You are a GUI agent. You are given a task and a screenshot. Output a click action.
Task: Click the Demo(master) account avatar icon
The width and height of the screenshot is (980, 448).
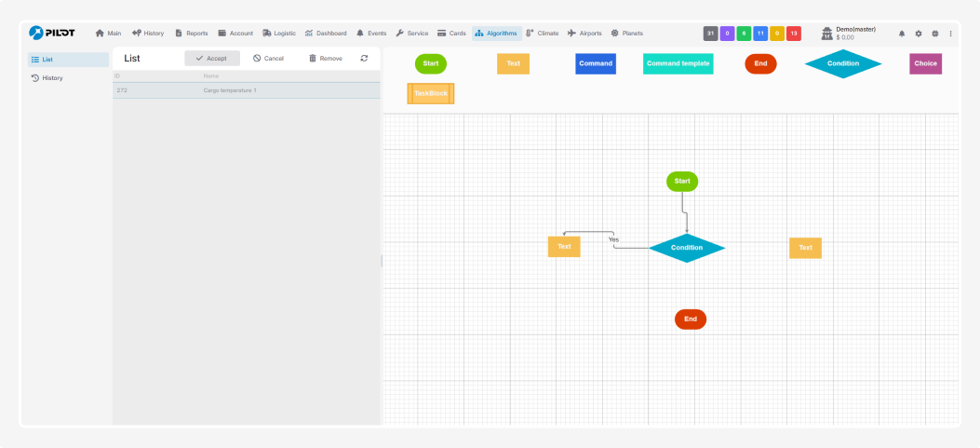pos(826,34)
